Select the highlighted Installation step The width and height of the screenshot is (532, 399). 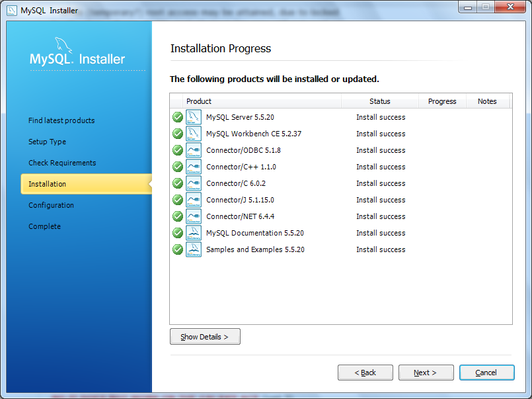86,184
